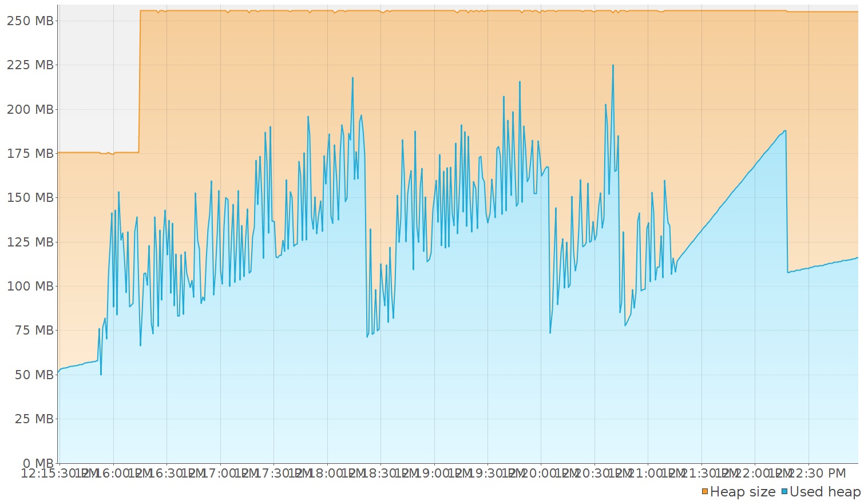Click the 225 MB axis label
This screenshot has height=501, width=868.
[30, 65]
